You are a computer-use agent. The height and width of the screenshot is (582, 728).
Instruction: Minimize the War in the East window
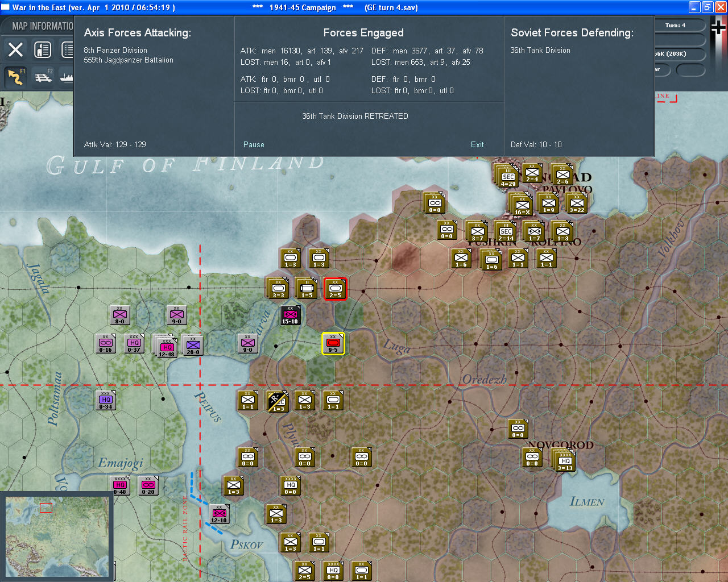(x=694, y=7)
